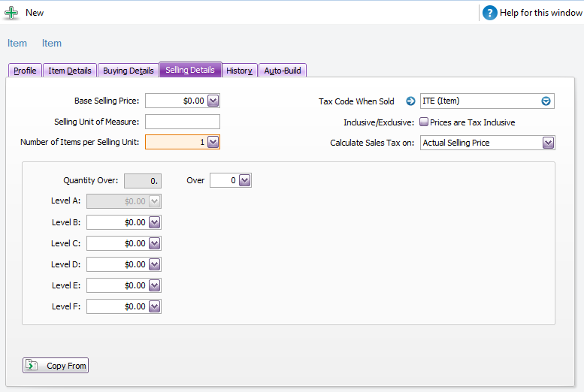Open Calculate Sales Tax on dropdown
Screen dimensions: 584x392
tap(548, 143)
